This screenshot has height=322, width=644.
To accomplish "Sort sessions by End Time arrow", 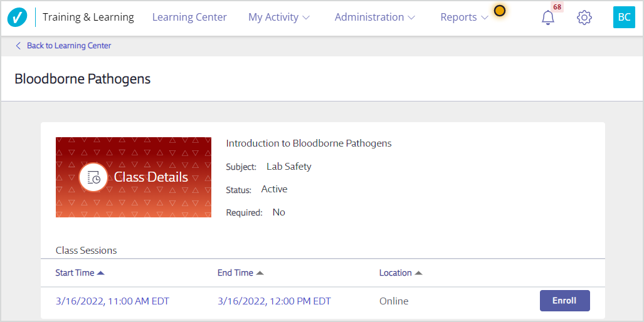I will pyautogui.click(x=260, y=273).
